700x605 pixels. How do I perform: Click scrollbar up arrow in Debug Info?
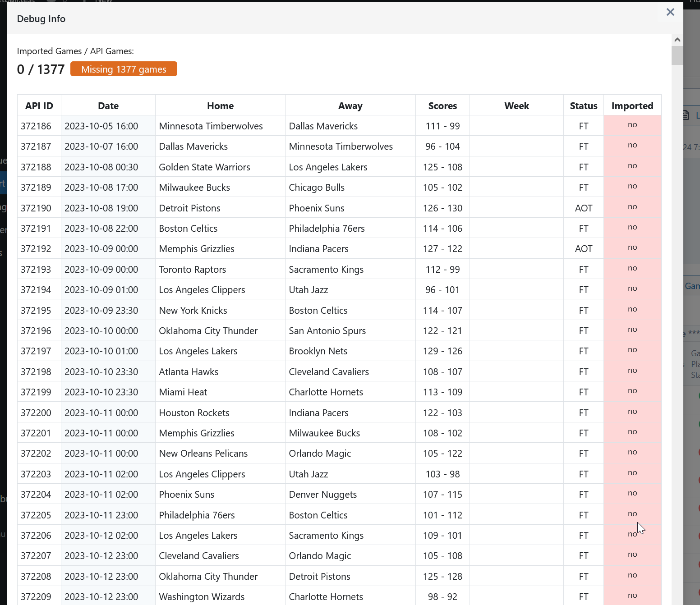tap(677, 40)
